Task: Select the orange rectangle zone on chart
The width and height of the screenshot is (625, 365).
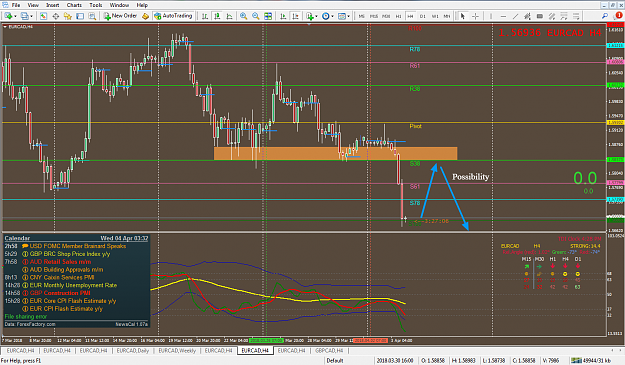Action: (x=336, y=153)
